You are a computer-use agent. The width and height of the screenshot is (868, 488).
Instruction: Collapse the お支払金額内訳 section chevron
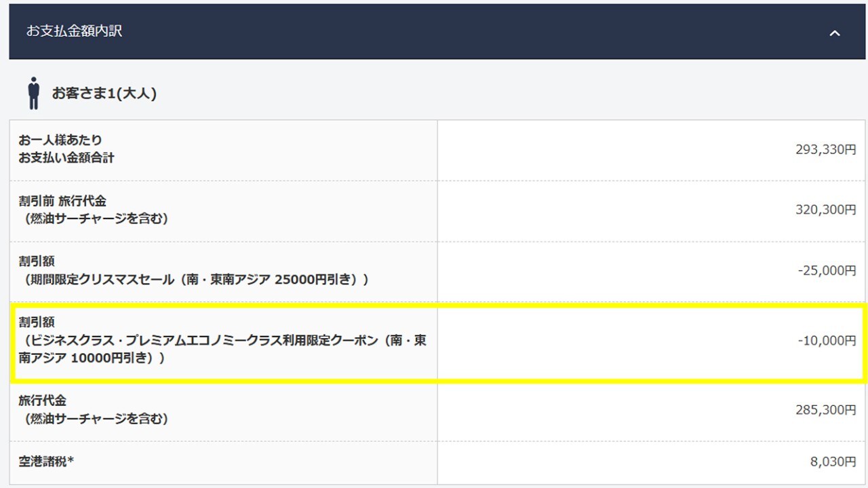pos(835,33)
